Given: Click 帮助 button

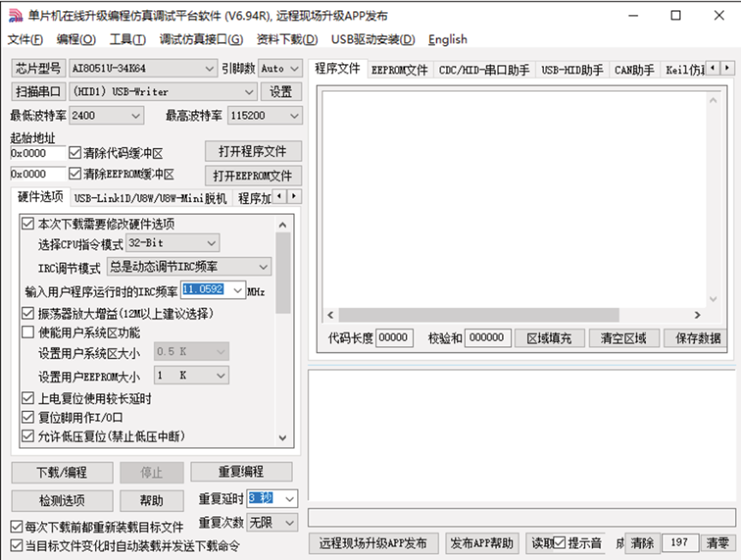Looking at the screenshot, I should coord(152,501).
